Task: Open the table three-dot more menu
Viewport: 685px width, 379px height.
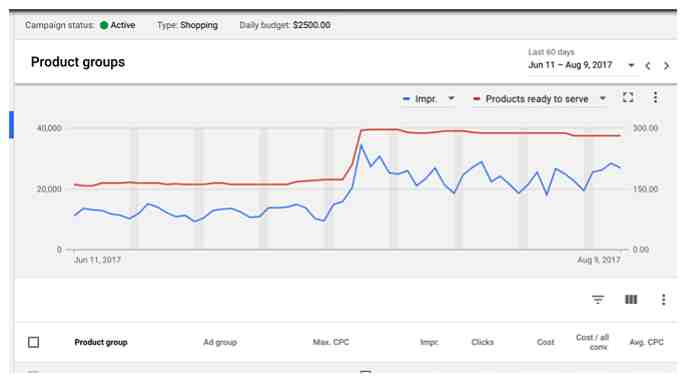Action: [x=664, y=300]
